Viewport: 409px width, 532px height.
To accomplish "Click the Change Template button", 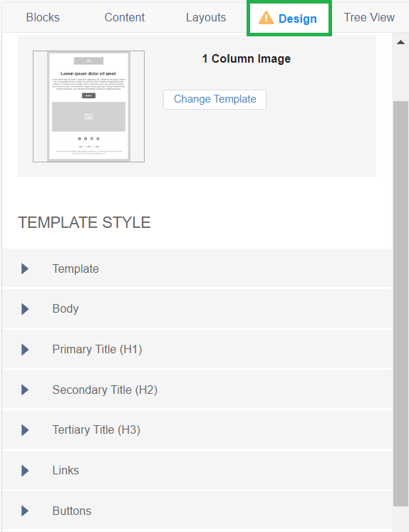I will (214, 100).
